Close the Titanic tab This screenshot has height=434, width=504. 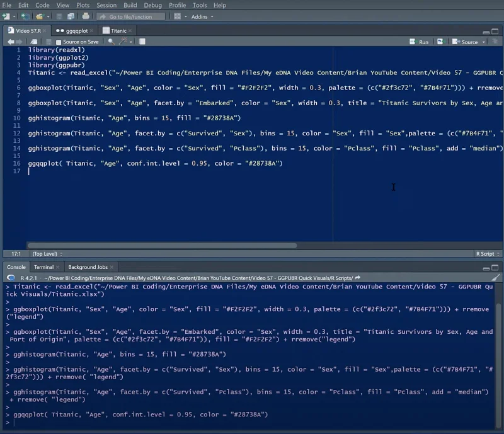130,31
